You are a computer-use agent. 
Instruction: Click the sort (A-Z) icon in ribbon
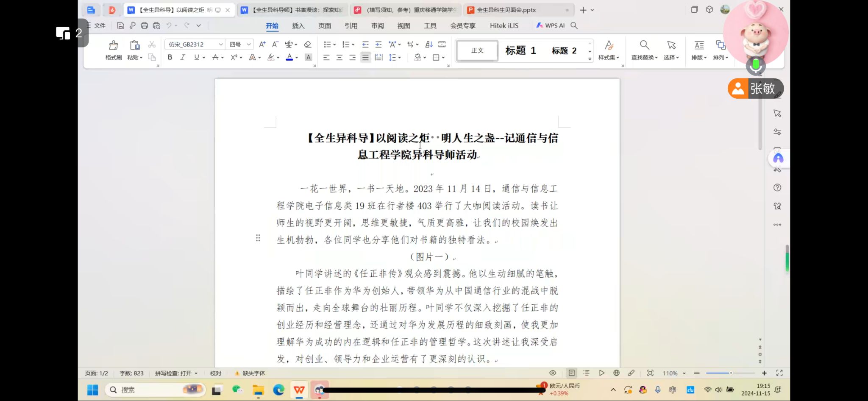pyautogui.click(x=429, y=45)
